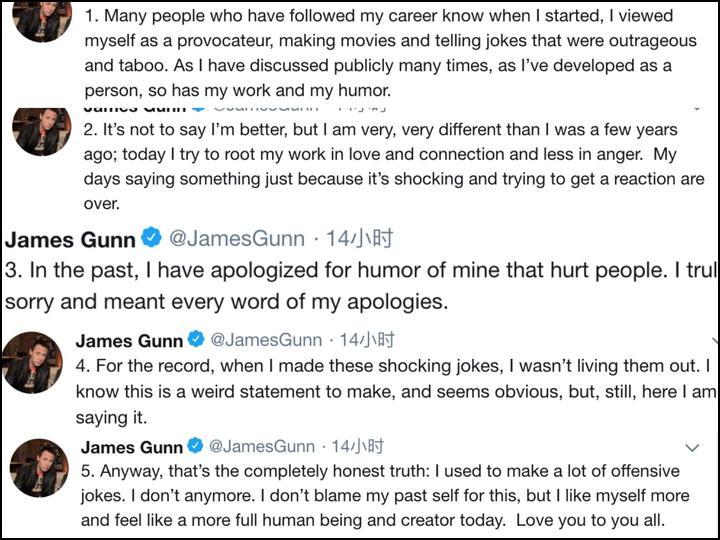Click the verified badge on tweet 3
Screen dimensions: 720x540
(151, 238)
